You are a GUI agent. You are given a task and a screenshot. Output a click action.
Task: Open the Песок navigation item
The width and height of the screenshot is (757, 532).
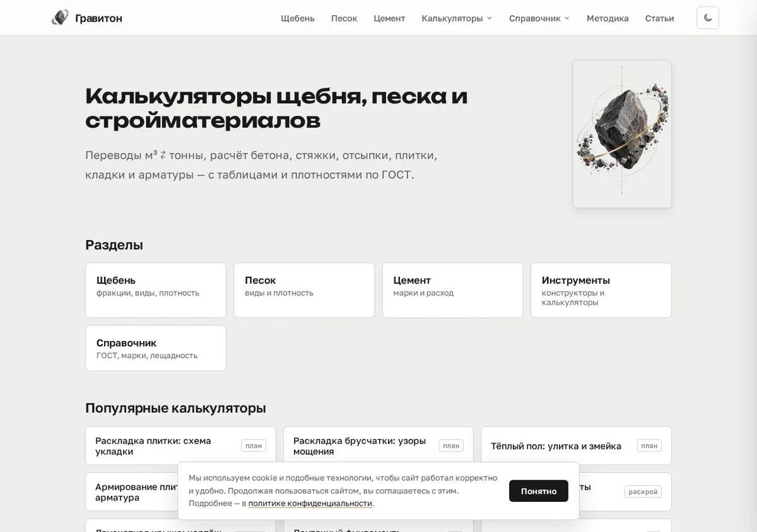pos(344,18)
